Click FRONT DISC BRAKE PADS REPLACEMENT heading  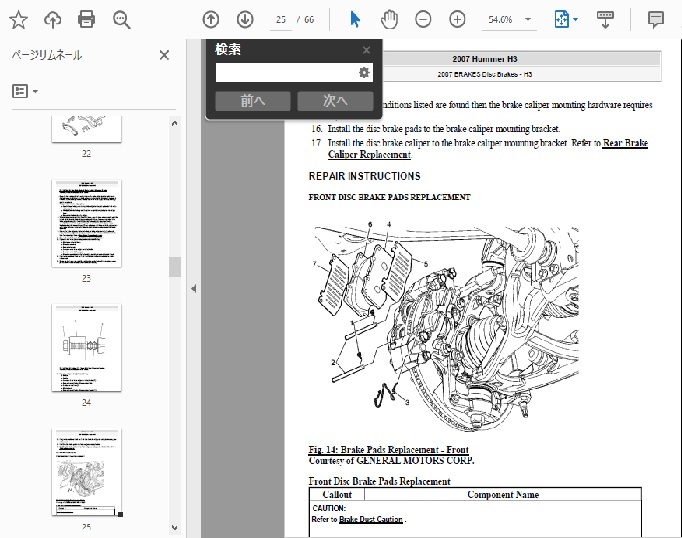[x=389, y=197]
